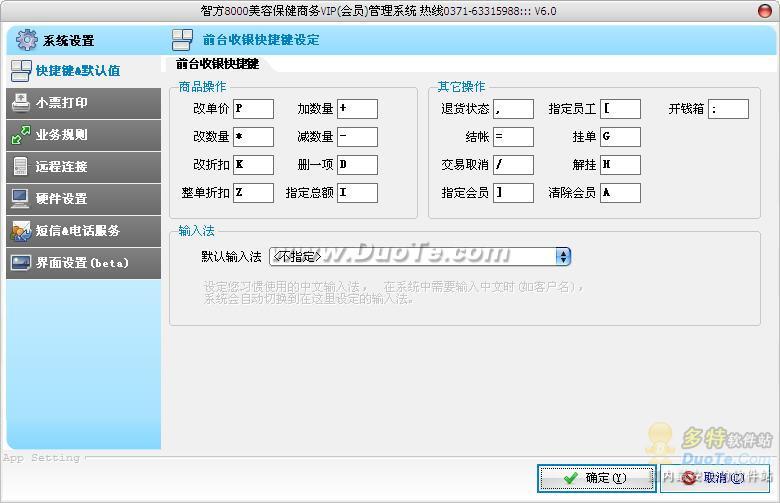Click the red cancel icon on 取消
Viewport: 780px width, 503px height.
[x=689, y=478]
